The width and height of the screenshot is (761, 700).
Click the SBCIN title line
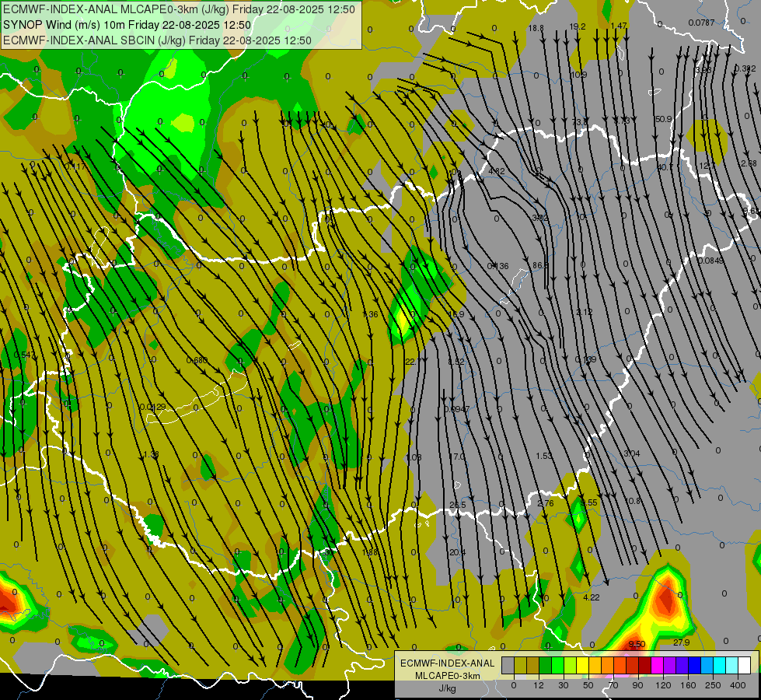(157, 40)
